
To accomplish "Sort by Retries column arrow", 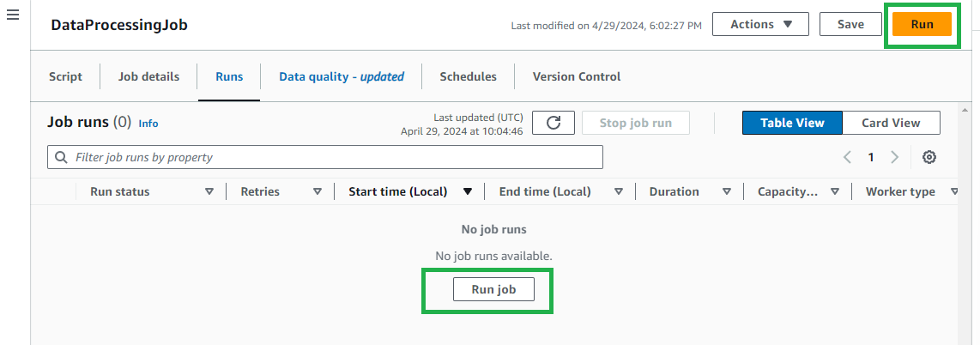I will tap(318, 191).
